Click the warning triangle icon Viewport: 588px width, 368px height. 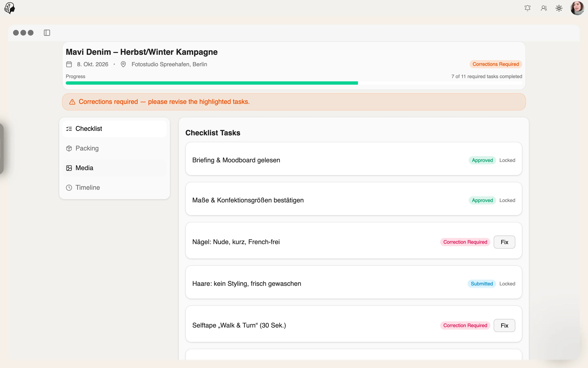point(72,102)
